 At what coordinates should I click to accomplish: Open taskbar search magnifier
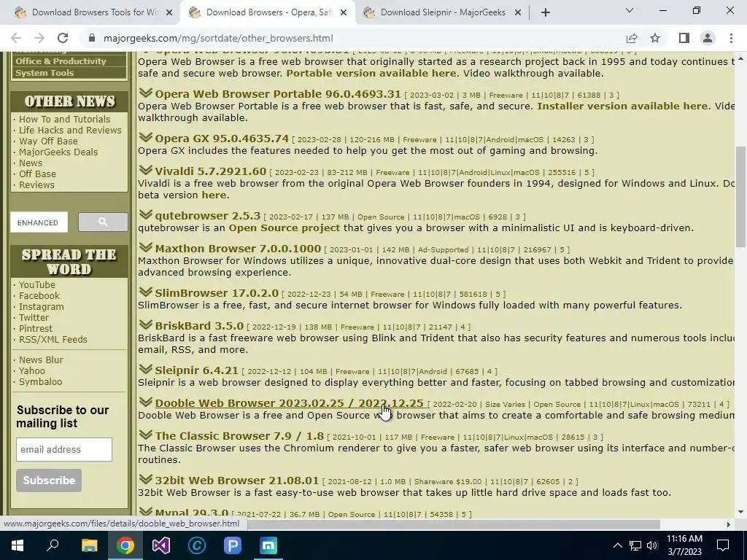pyautogui.click(x=53, y=545)
